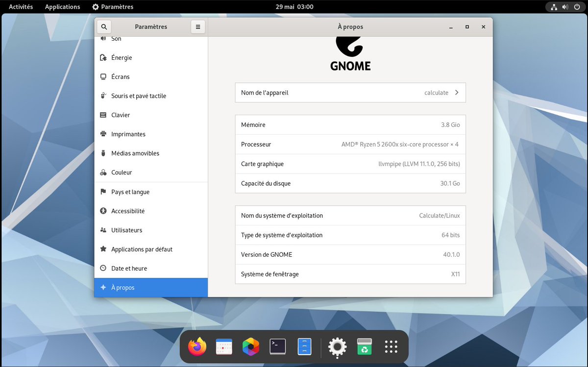The height and width of the screenshot is (367, 588).
Task: Show all applications grid in dock
Action: coord(391,347)
